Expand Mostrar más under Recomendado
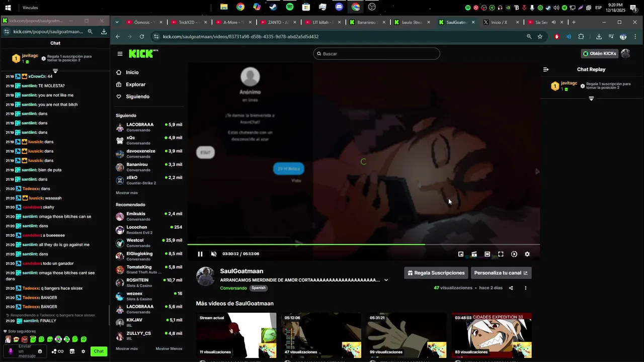 [x=127, y=349]
